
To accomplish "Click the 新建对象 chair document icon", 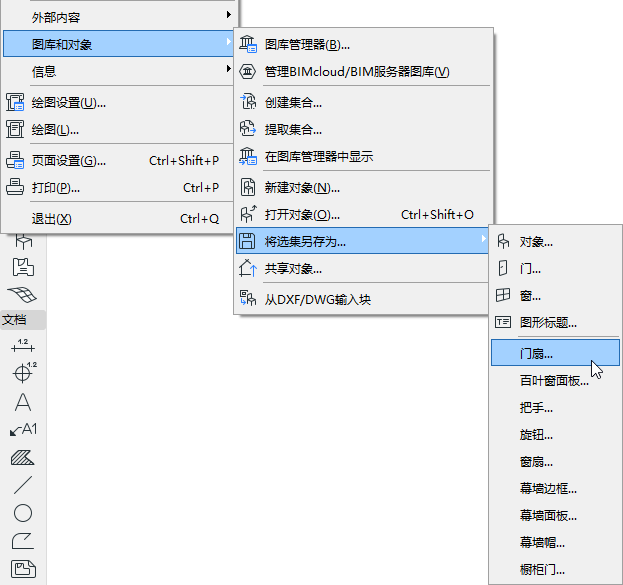I will point(248,187).
